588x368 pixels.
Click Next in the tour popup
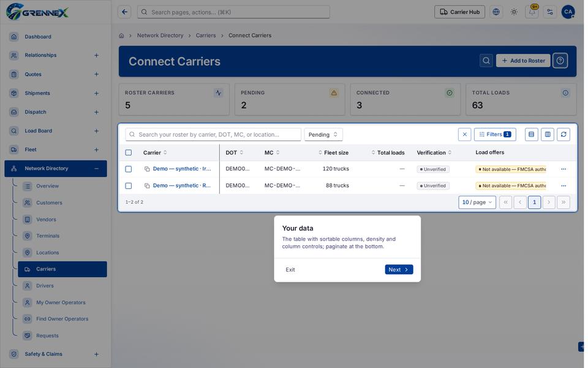coord(399,270)
